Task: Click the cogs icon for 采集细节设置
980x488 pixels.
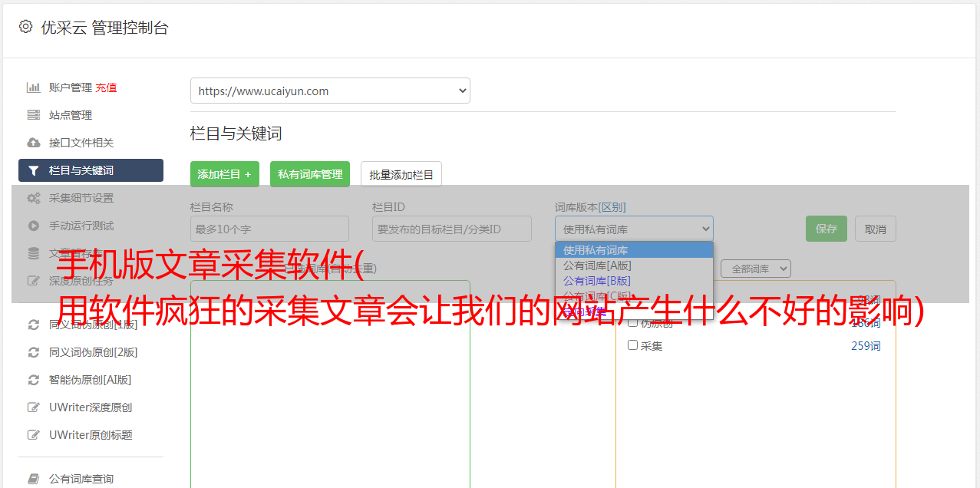Action: 34,198
